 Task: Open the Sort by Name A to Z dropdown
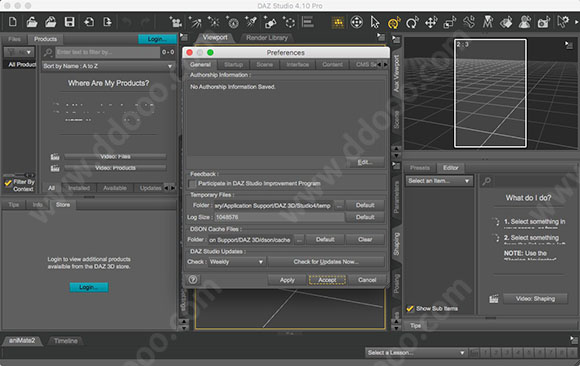point(108,66)
